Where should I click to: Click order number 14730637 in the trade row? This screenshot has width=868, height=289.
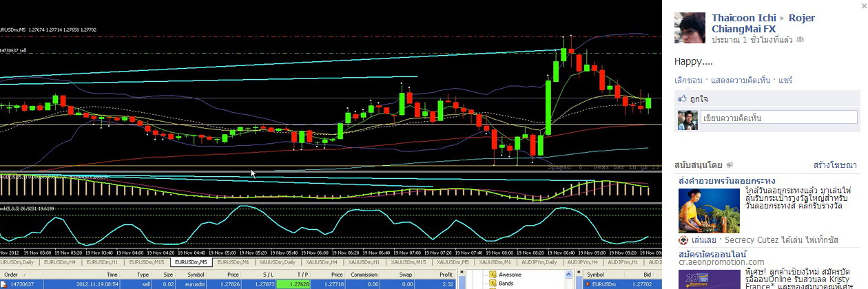pyautogui.click(x=22, y=284)
